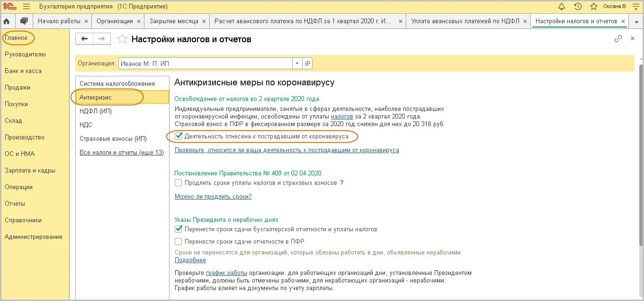The height and width of the screenshot is (301, 644).
Task: Open discussions chat bubble icon
Action: click(x=24, y=21)
